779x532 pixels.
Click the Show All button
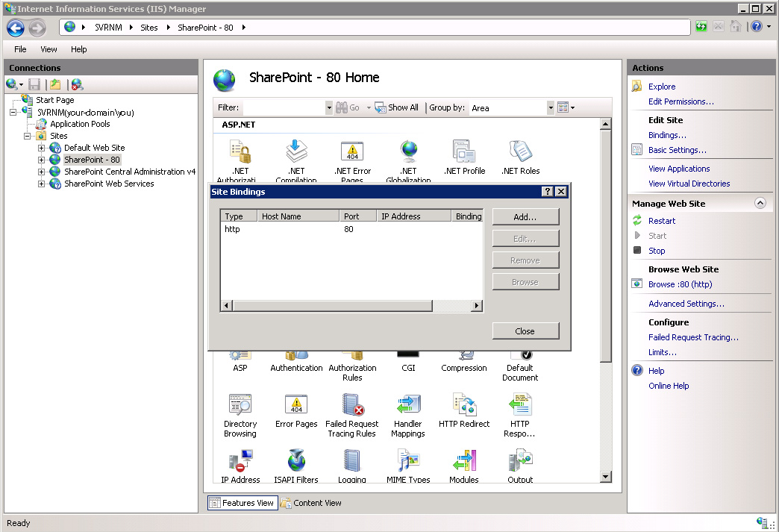396,107
